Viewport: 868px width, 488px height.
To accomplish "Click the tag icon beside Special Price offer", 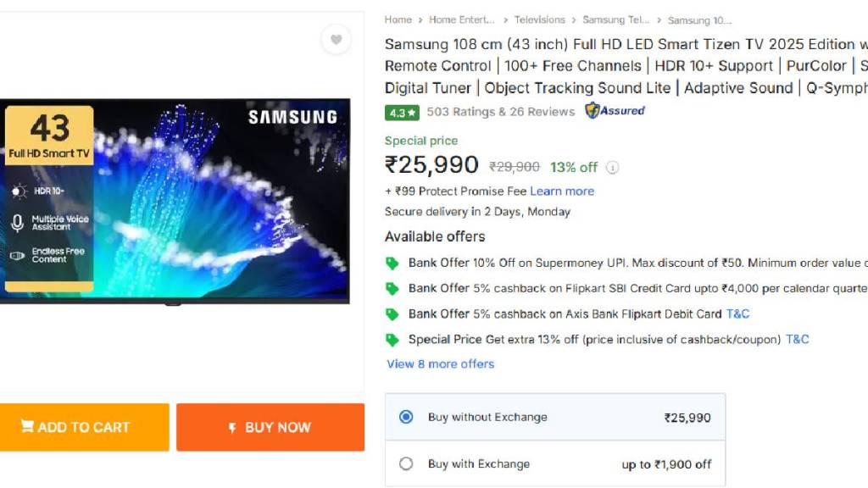I will pyautogui.click(x=392, y=339).
